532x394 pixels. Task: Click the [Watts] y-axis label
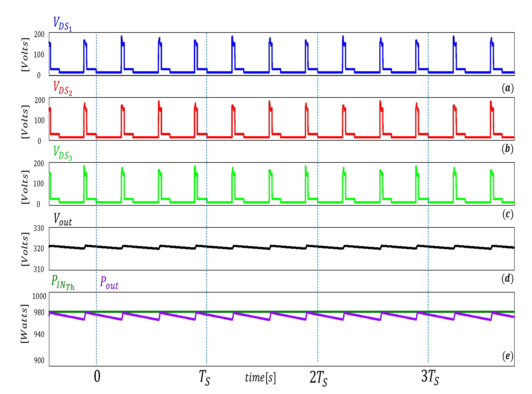click(24, 324)
